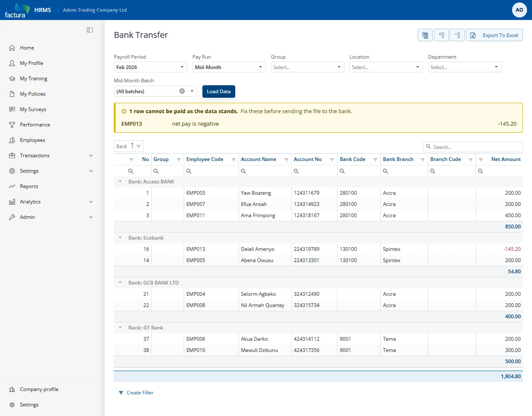
Task: Open the Bank Branch column filter icon
Action: click(423, 160)
